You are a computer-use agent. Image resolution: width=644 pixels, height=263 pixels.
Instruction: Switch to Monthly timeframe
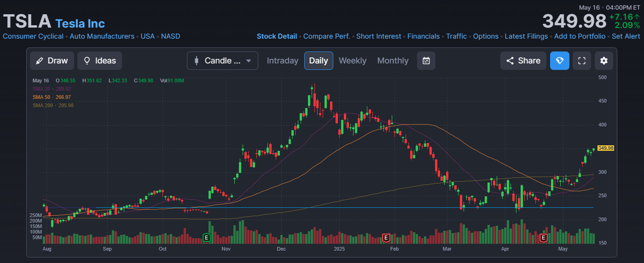click(x=393, y=61)
